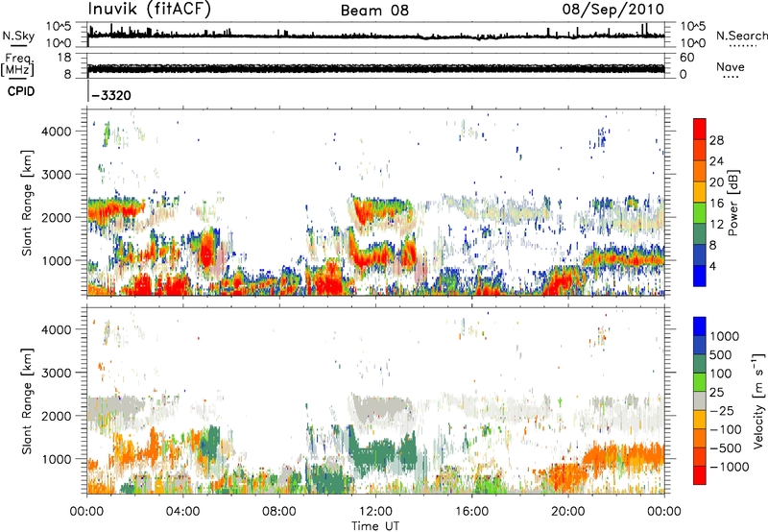This screenshot has height=532, width=768.
Task: Click the '-500' label on Velocity color bar
Action: [726, 448]
